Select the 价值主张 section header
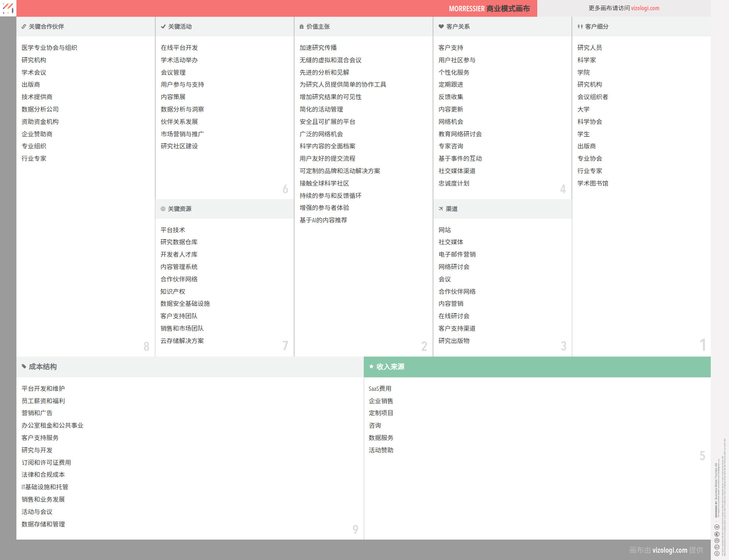Viewport: 729px width, 560px height. click(318, 27)
